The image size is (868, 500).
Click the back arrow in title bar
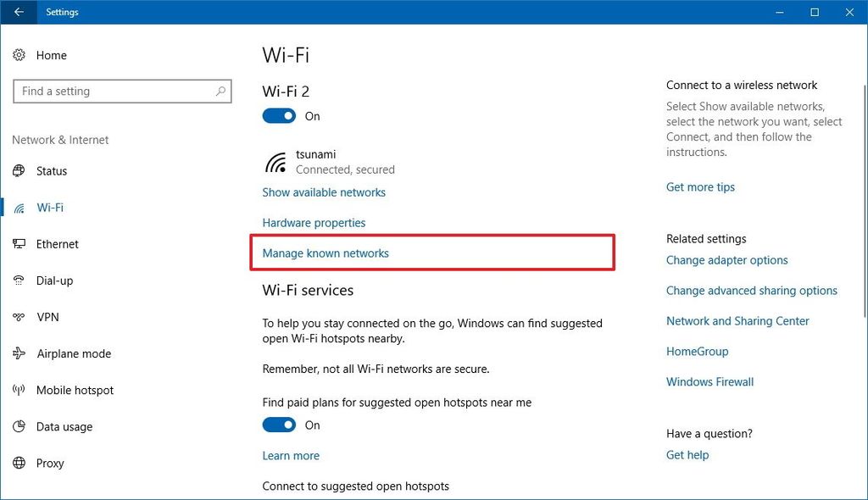19,12
